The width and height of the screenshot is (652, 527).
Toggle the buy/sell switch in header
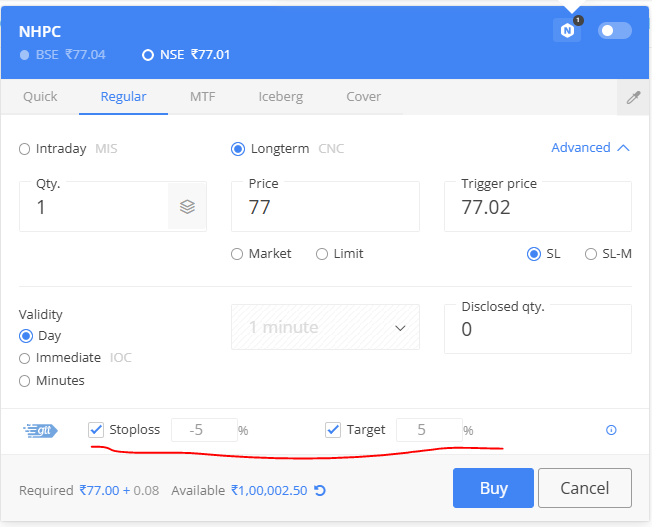[x=614, y=30]
